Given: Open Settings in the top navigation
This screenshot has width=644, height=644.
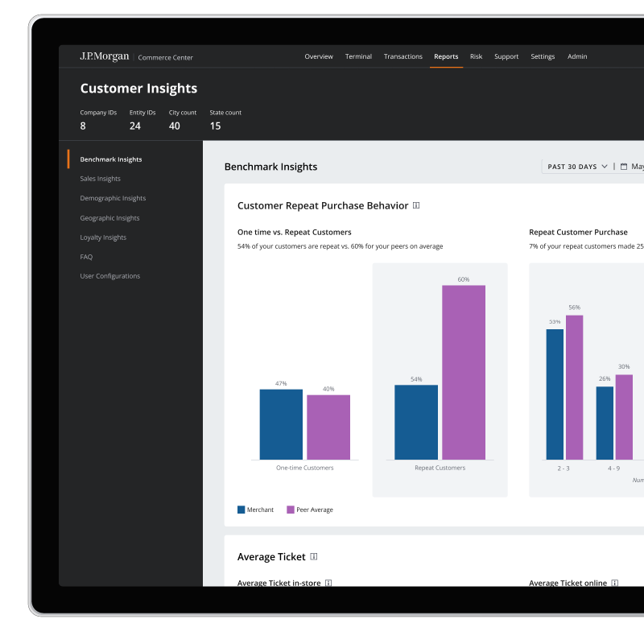Looking at the screenshot, I should pos(543,56).
